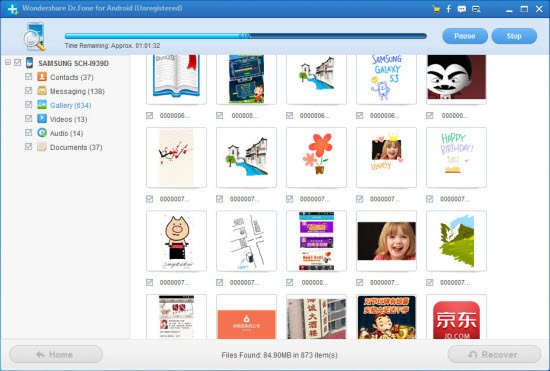550x371 pixels.
Task: Open the plum blossom thumbnail
Action: click(x=176, y=157)
